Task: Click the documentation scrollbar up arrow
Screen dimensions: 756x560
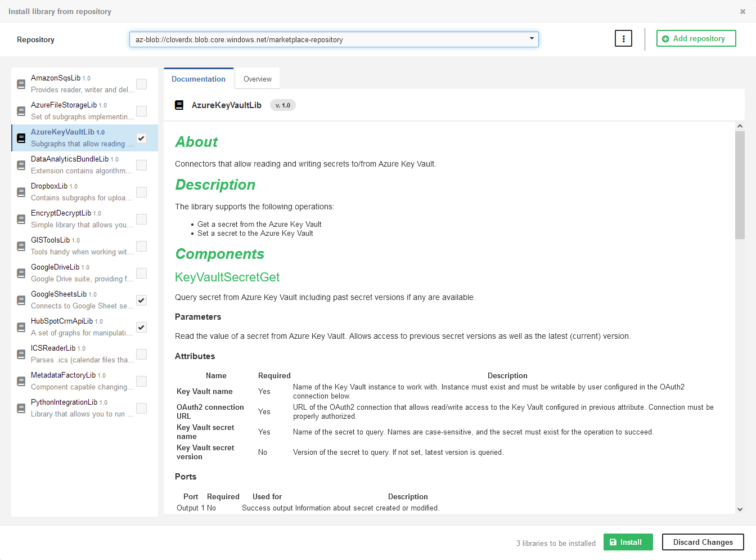Action: (x=740, y=126)
